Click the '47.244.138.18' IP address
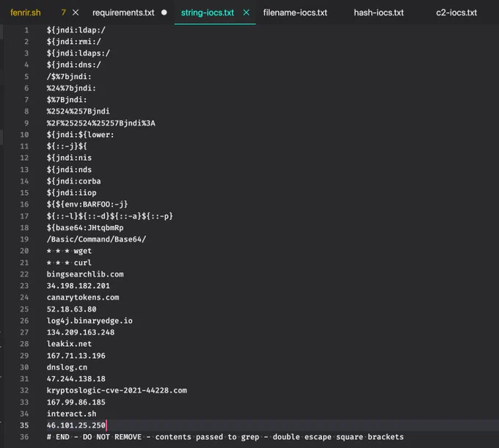Viewport: 499px width, 448px height. [x=76, y=378]
